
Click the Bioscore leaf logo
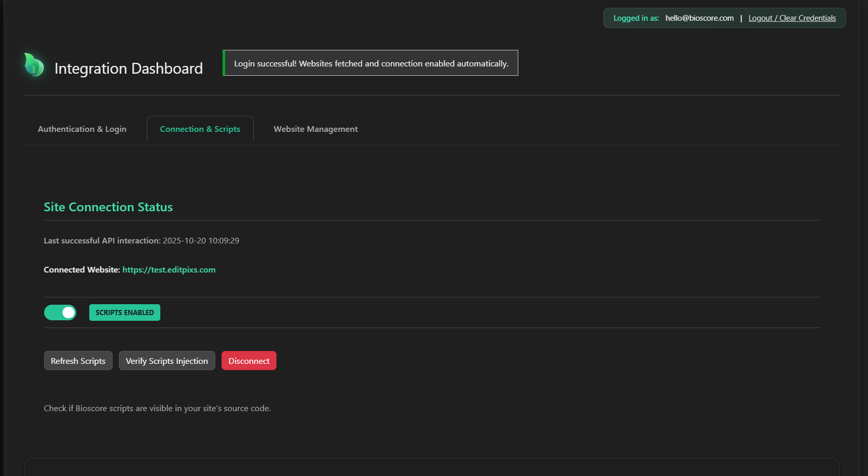(x=34, y=65)
